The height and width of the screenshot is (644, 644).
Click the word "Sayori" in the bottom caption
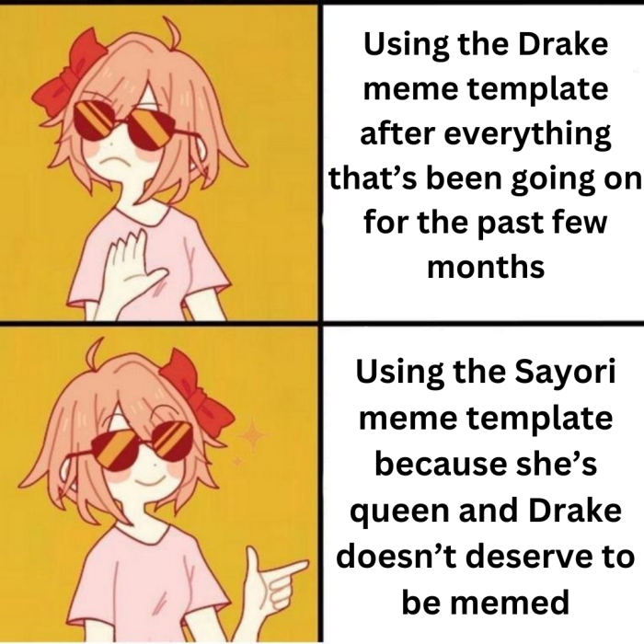[564, 372]
